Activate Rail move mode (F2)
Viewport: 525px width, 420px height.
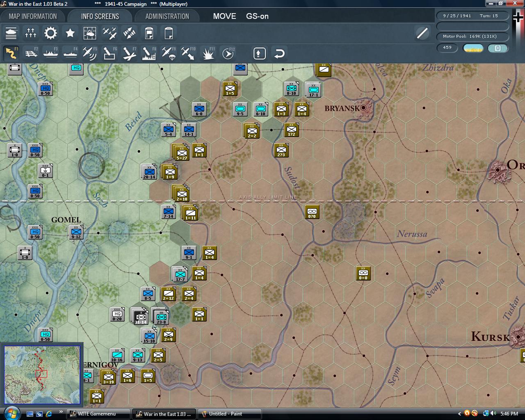tap(31, 53)
